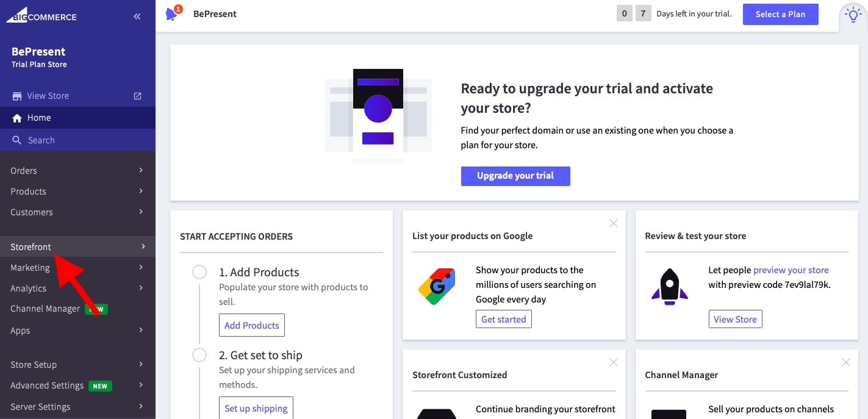868x419 pixels.
Task: Click the preview your store link
Action: coord(791,270)
